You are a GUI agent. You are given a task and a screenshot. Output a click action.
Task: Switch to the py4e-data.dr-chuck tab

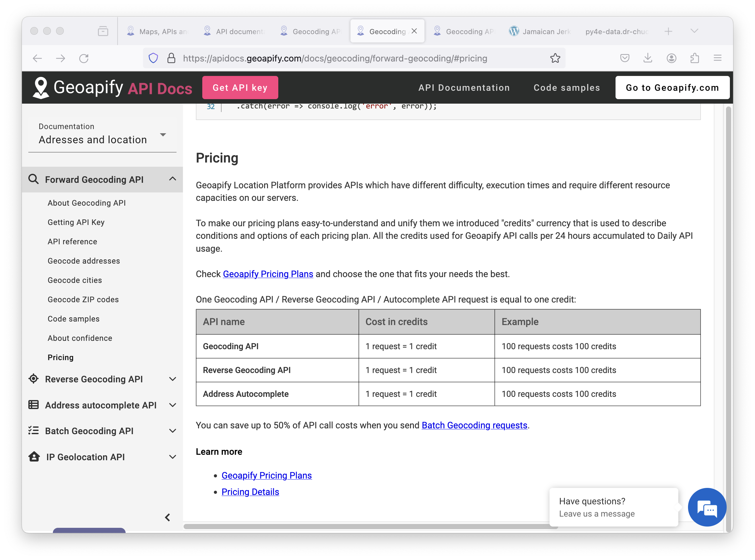[617, 31]
